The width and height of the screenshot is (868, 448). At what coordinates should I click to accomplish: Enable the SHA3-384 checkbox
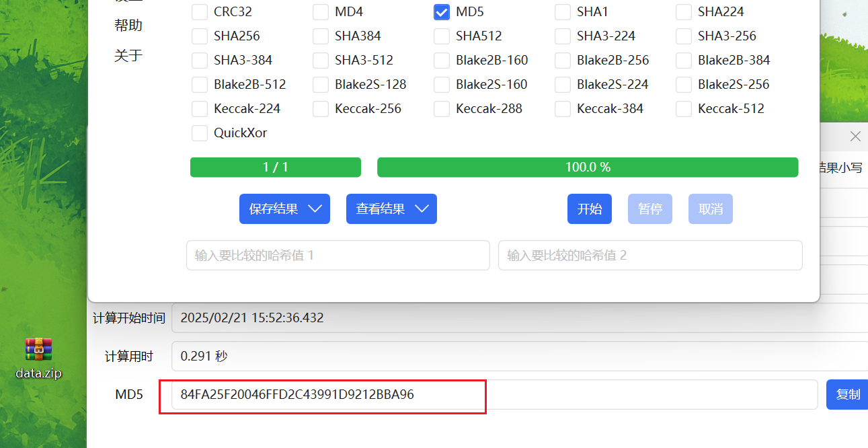[200, 61]
